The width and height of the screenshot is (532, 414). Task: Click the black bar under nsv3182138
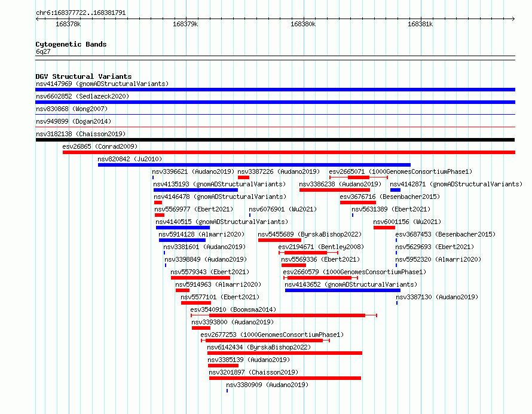click(x=275, y=140)
